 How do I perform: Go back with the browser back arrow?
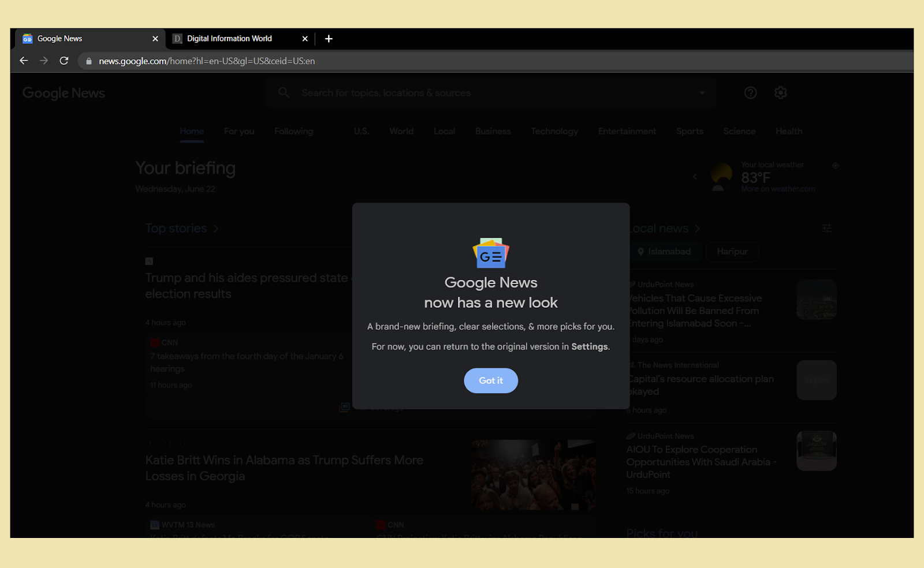pos(24,61)
